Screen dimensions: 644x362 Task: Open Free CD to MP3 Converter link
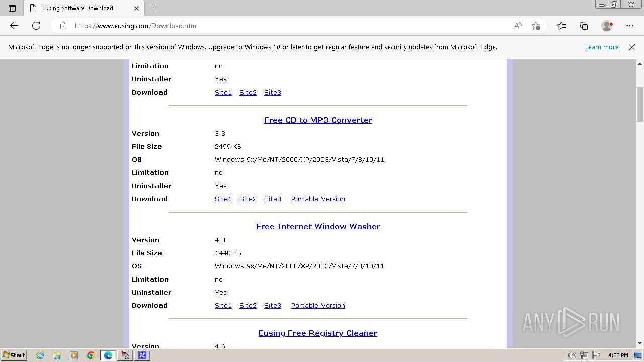318,120
